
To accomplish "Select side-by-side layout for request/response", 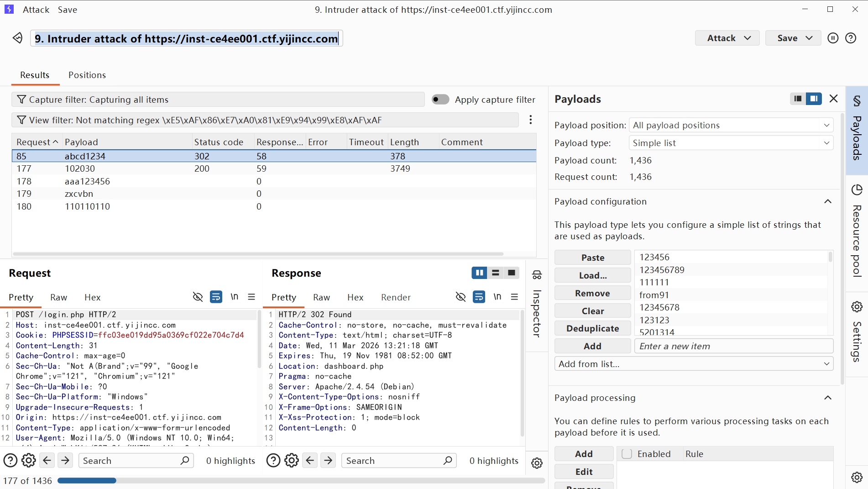I will 479,273.
